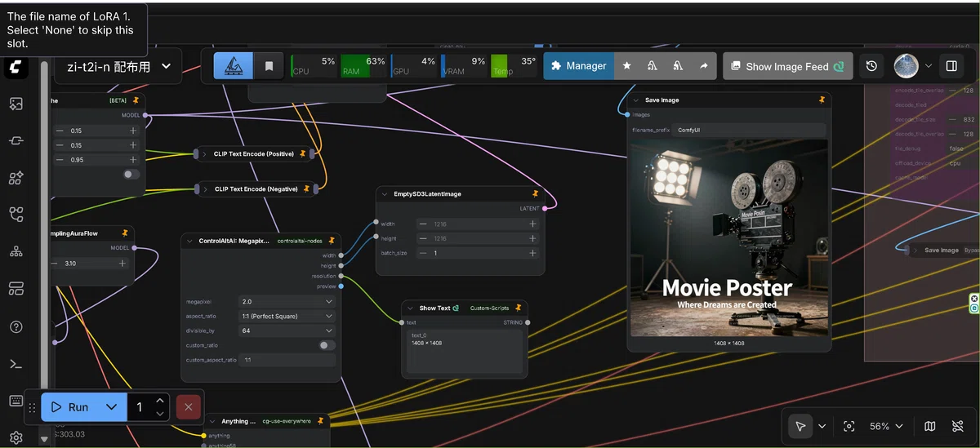The height and width of the screenshot is (448, 980).
Task: Increase batch_size with plus button
Action: pyautogui.click(x=533, y=253)
